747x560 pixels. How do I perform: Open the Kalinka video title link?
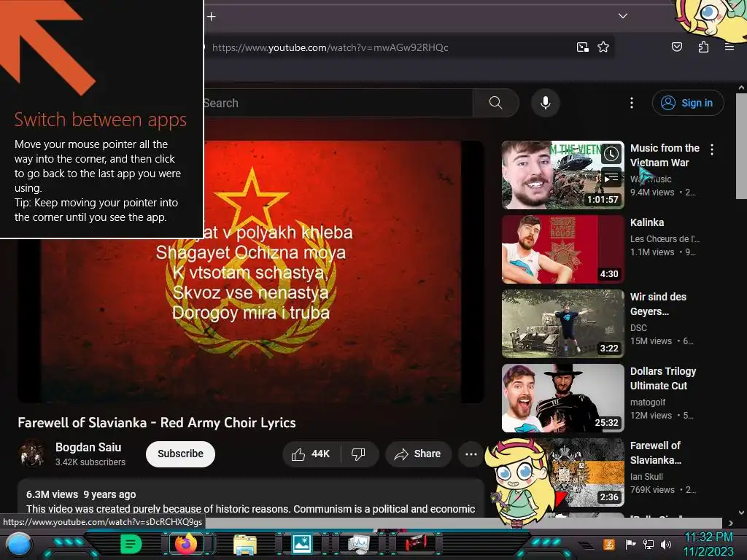(647, 222)
